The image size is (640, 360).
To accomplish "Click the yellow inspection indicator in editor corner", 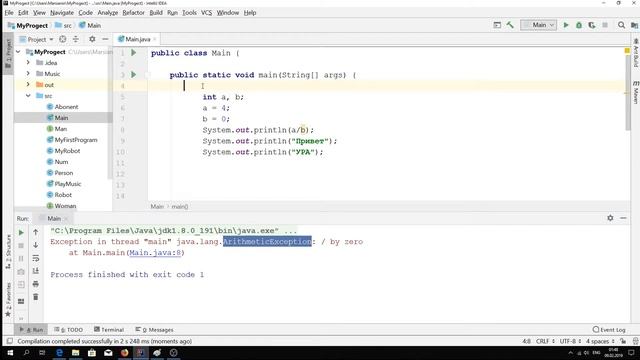I will (627, 51).
